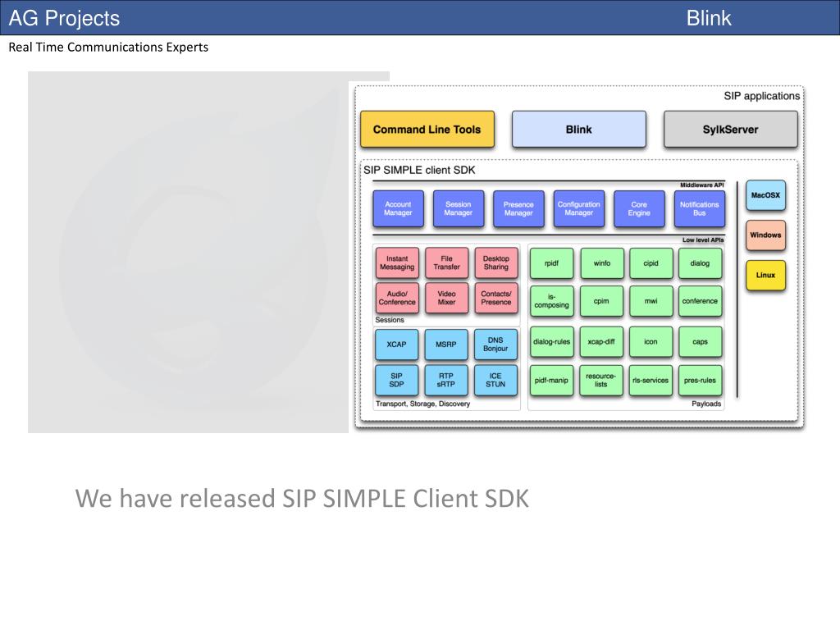Select the SIP SDP box
840x630 pixels.
click(396, 380)
